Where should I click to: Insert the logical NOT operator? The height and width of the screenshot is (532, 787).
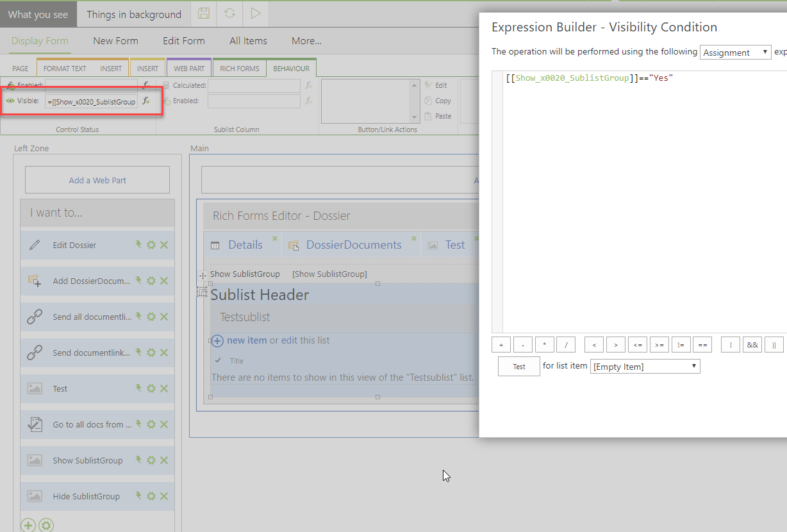coord(731,345)
